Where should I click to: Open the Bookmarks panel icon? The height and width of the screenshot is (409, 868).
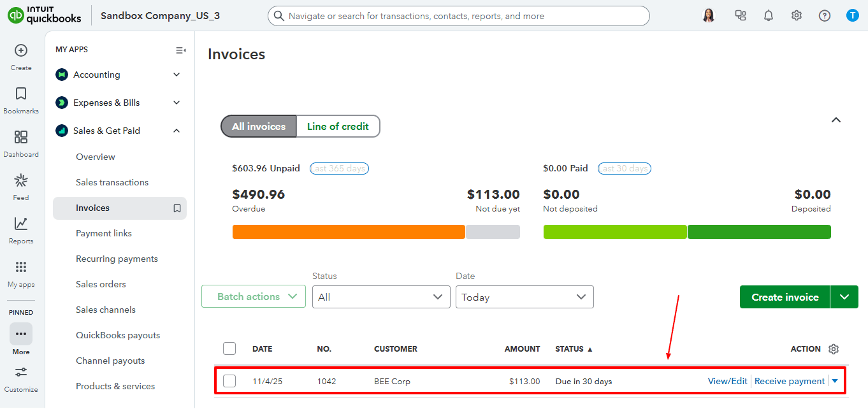20,94
